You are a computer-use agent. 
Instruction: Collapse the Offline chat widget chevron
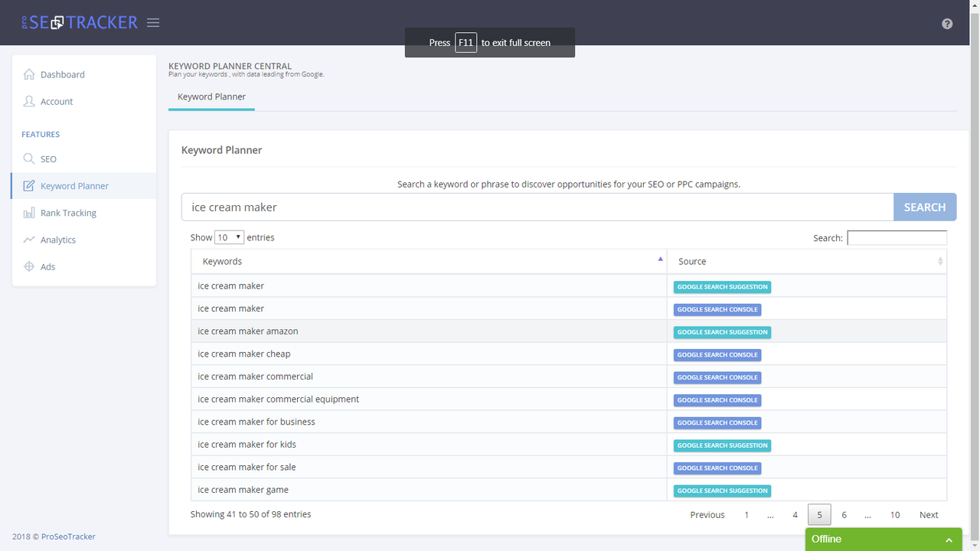point(949,540)
